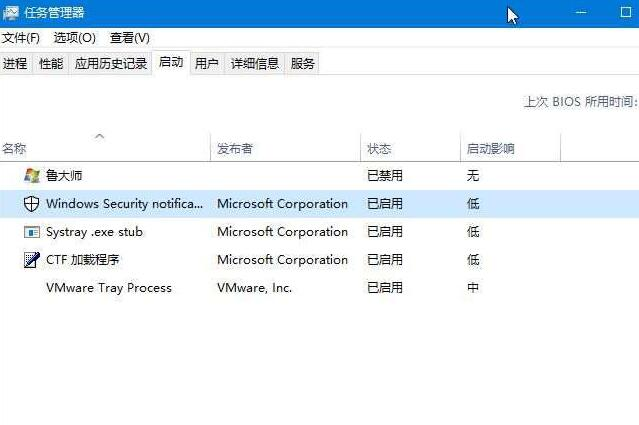Switch to the 服务 tab
Image resolution: width=639 pixels, height=425 pixels.
coord(303,64)
